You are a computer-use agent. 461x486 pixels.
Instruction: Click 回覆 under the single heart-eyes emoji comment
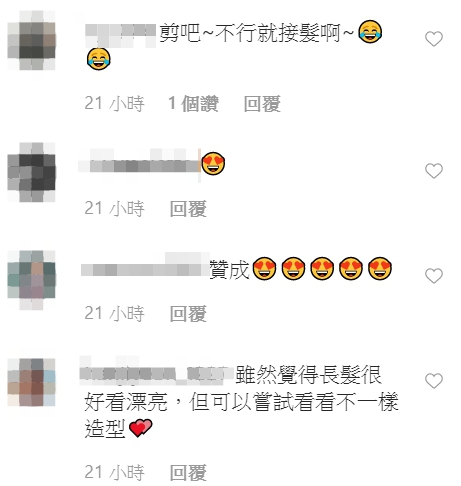tap(188, 209)
